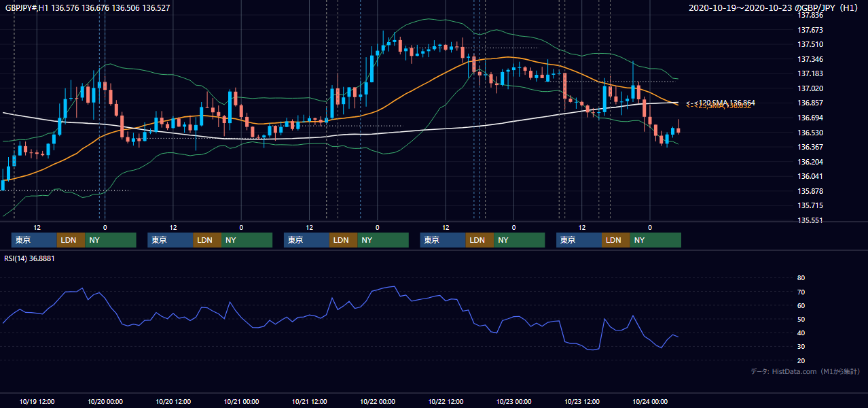Click the RSI axis value 60
Screen dimensions: 868x408
801,305
